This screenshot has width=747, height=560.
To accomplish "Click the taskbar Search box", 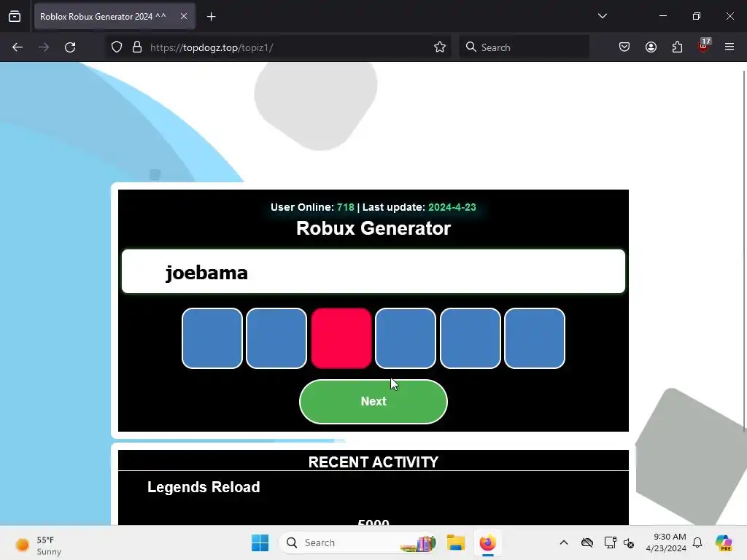I will [x=358, y=542].
